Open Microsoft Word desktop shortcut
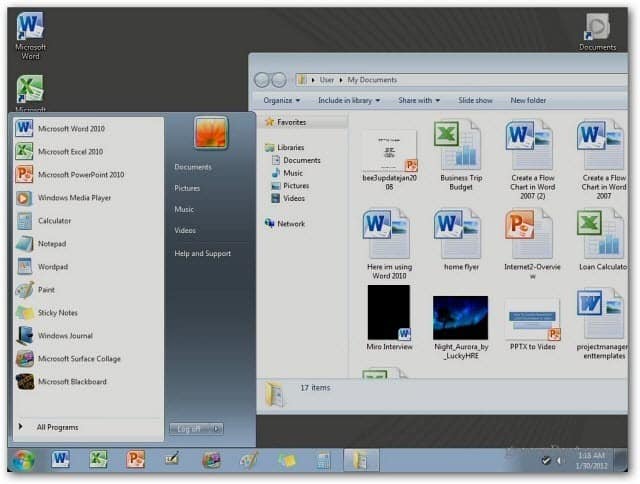 [30, 36]
